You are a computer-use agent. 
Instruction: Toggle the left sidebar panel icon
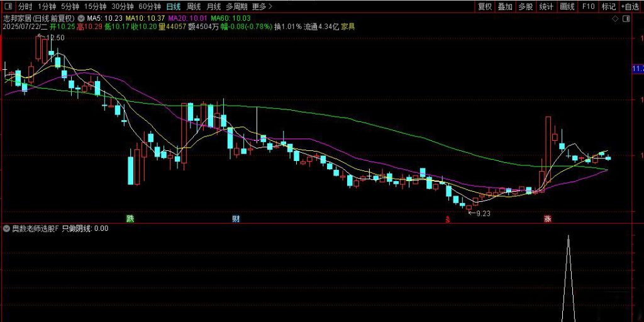click(x=8, y=7)
